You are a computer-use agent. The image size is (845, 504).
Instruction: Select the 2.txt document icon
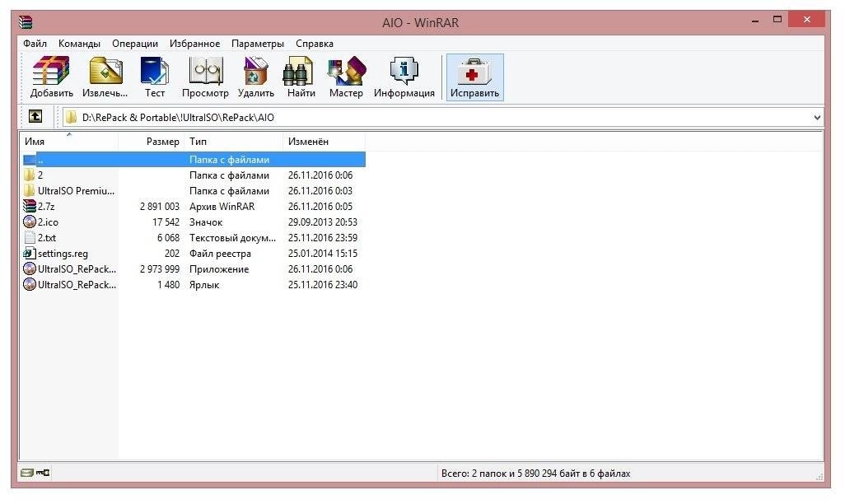29,238
